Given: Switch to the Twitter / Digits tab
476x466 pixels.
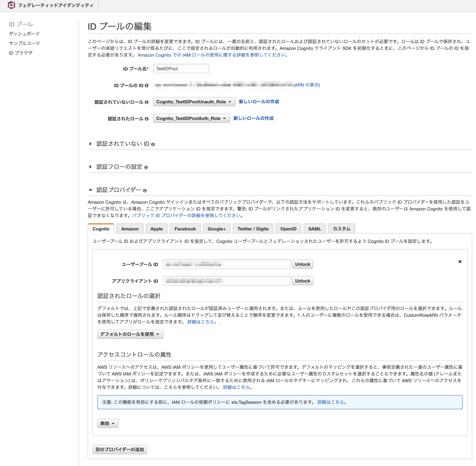Looking at the screenshot, I should click(x=253, y=229).
